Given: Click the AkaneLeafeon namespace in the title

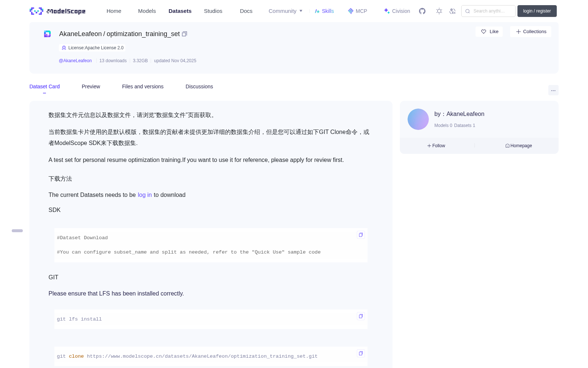Looking at the screenshot, I should pos(80,34).
